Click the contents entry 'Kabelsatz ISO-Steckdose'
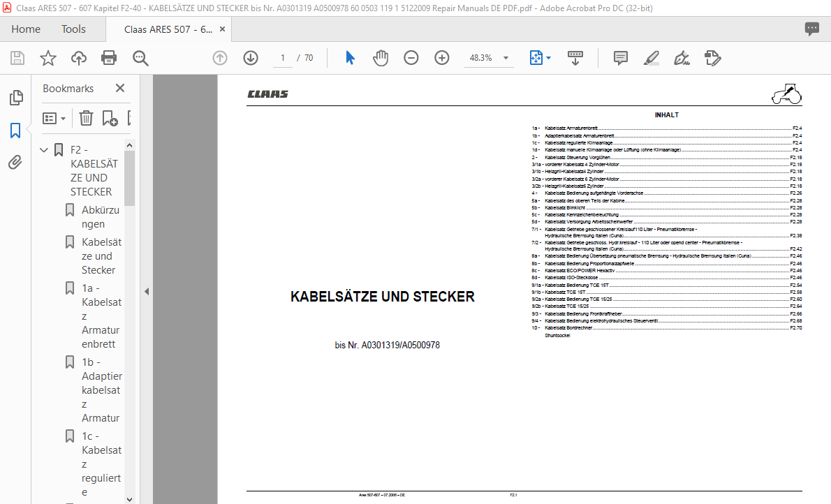Image resolution: width=831 pixels, height=504 pixels. tap(571, 278)
